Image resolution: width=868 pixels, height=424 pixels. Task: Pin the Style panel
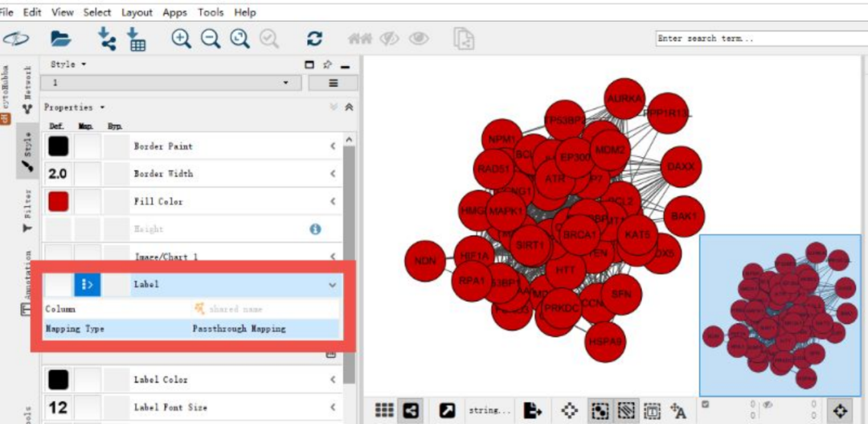(327, 64)
